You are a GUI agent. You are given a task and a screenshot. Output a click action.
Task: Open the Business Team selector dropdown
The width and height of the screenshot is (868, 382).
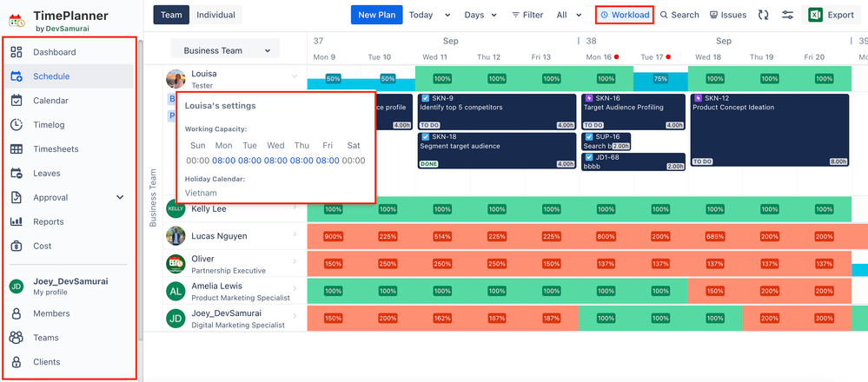pyautogui.click(x=225, y=50)
